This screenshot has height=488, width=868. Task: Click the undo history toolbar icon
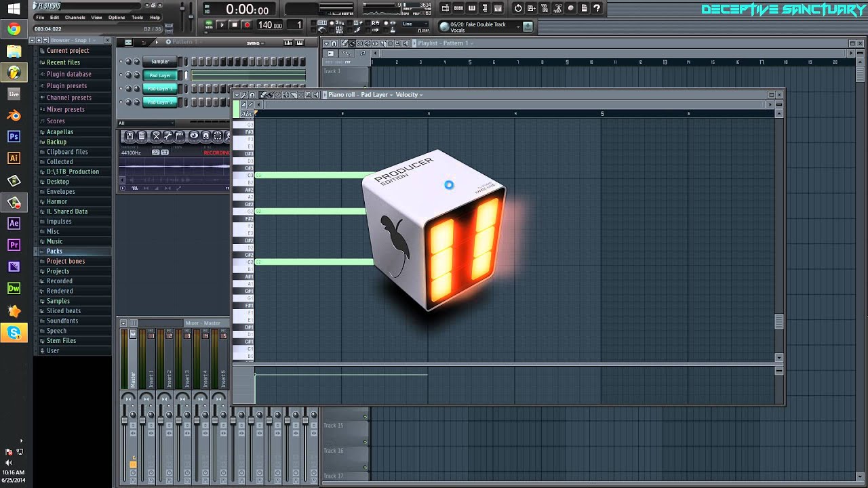pos(518,8)
